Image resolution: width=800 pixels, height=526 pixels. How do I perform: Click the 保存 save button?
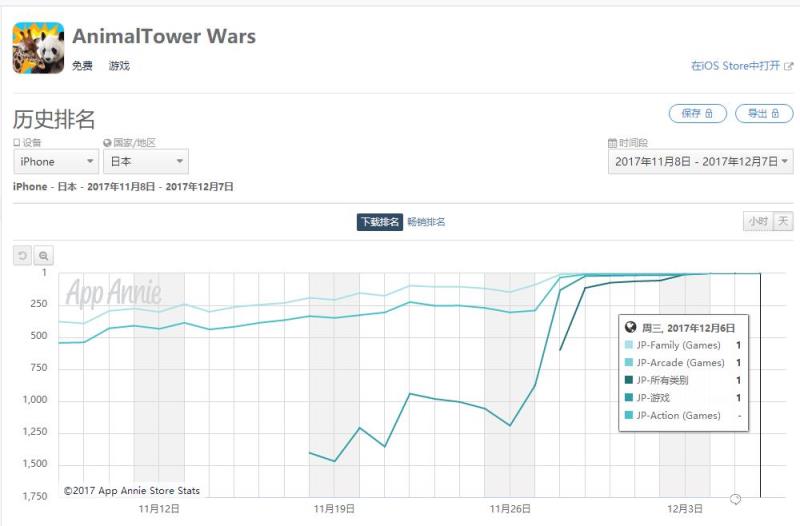[x=697, y=113]
